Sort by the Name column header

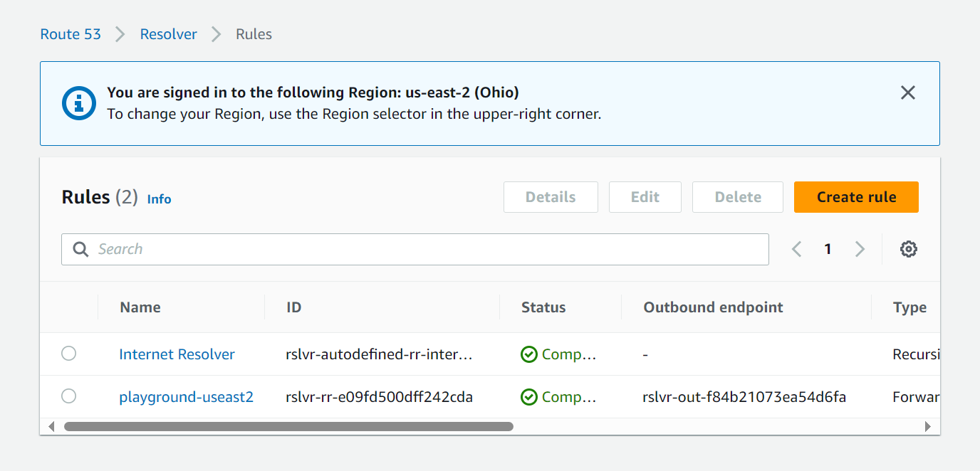tap(140, 307)
